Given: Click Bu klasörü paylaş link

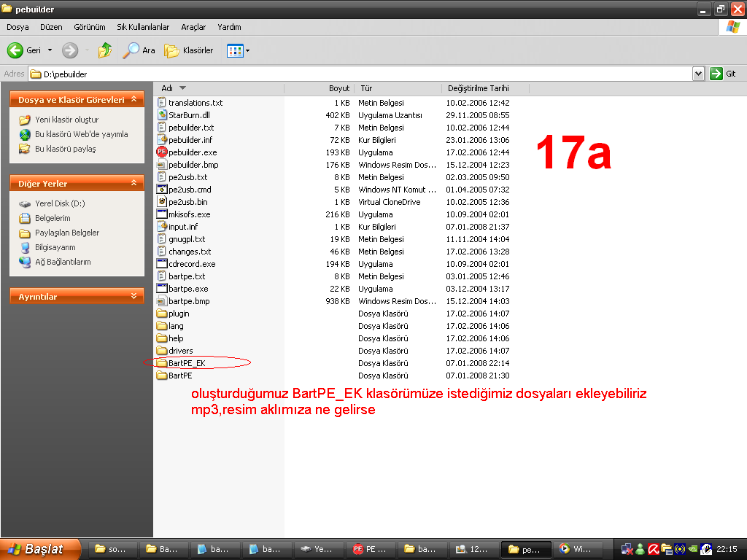Looking at the screenshot, I should click(x=65, y=149).
